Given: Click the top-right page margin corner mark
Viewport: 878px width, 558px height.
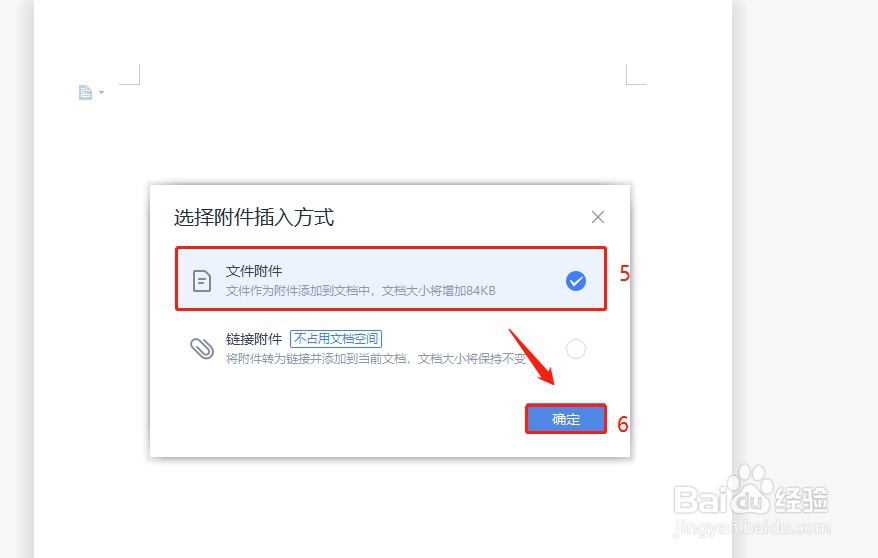Looking at the screenshot, I should click(636, 74).
